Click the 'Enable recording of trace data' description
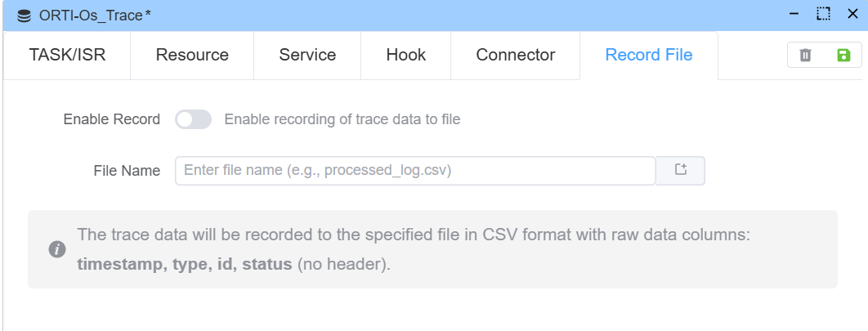The width and height of the screenshot is (868, 331). click(x=342, y=119)
